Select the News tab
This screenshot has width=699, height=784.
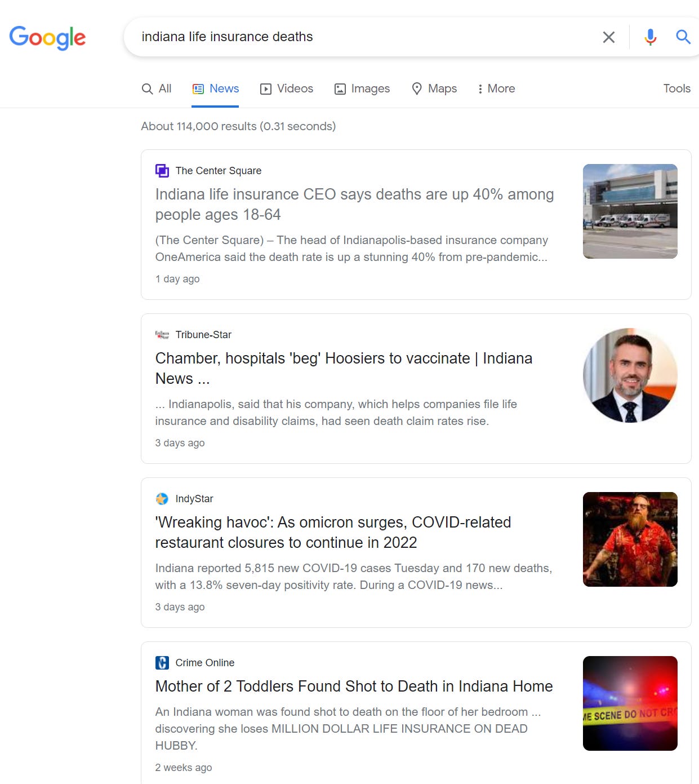pos(215,88)
